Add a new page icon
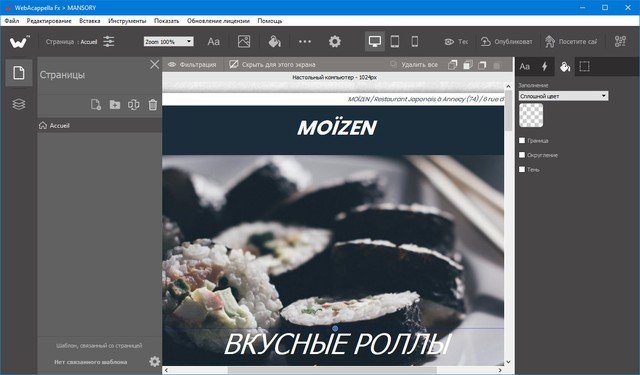 point(96,105)
